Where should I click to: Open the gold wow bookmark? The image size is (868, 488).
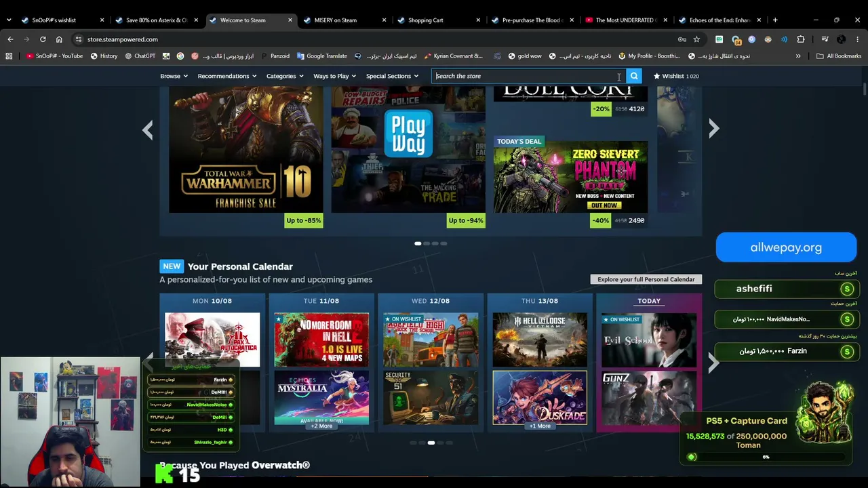[x=524, y=56]
